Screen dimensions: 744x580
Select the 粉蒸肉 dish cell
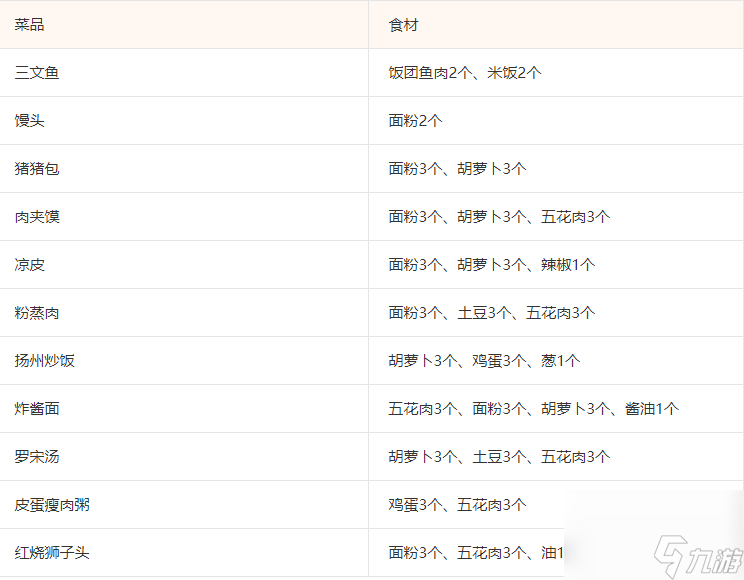37,313
